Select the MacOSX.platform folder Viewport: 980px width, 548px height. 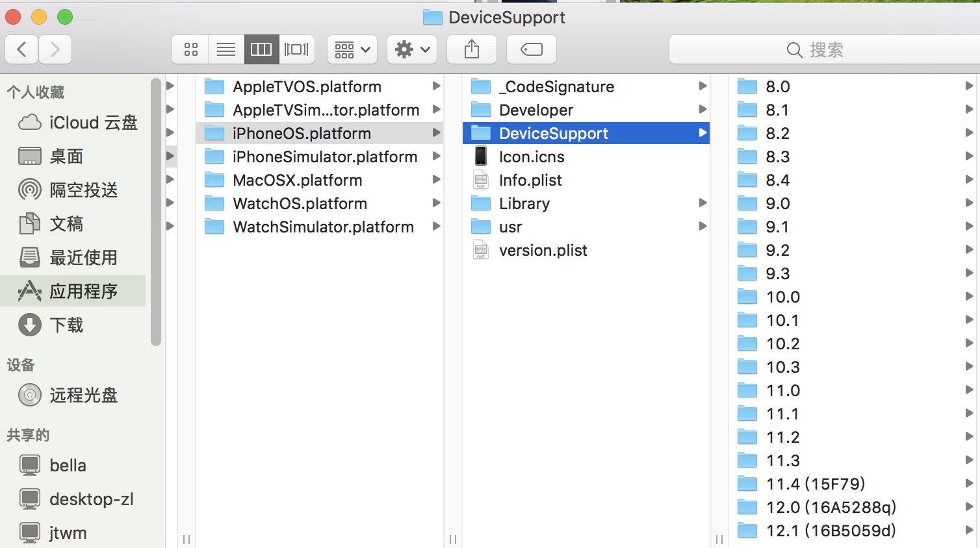coord(320,180)
